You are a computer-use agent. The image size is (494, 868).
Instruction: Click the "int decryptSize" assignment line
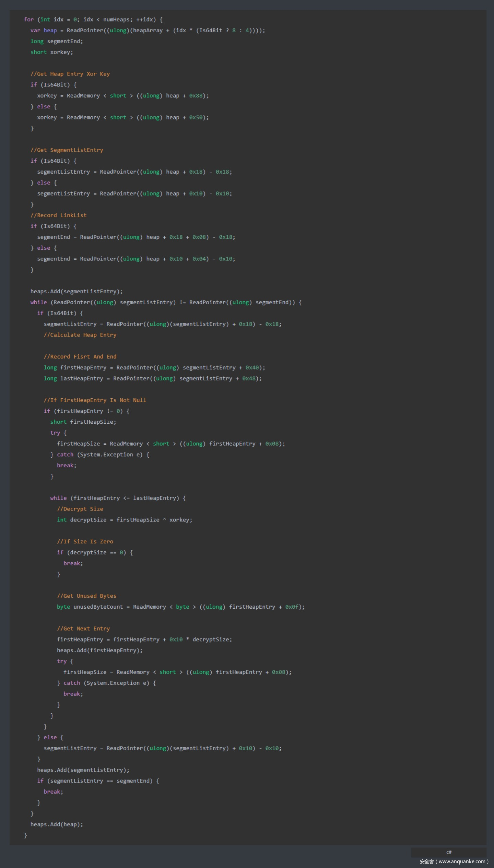[x=125, y=520]
